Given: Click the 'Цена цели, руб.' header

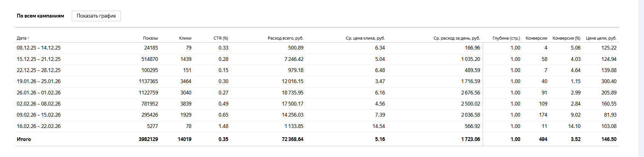Looking at the screenshot, I should pyautogui.click(x=601, y=38).
